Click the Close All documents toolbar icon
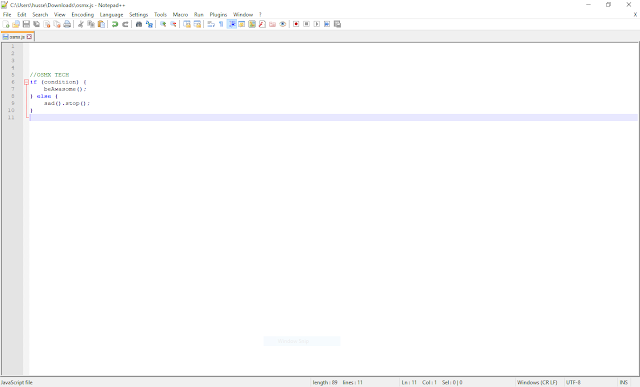Image resolution: width=640 pixels, height=387 pixels. click(57, 24)
